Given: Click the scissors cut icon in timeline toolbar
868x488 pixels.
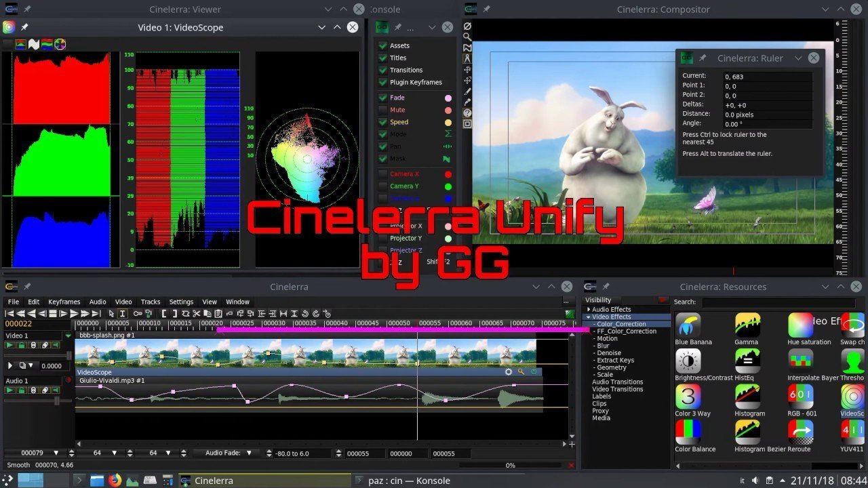Looking at the screenshot, I should [x=196, y=314].
